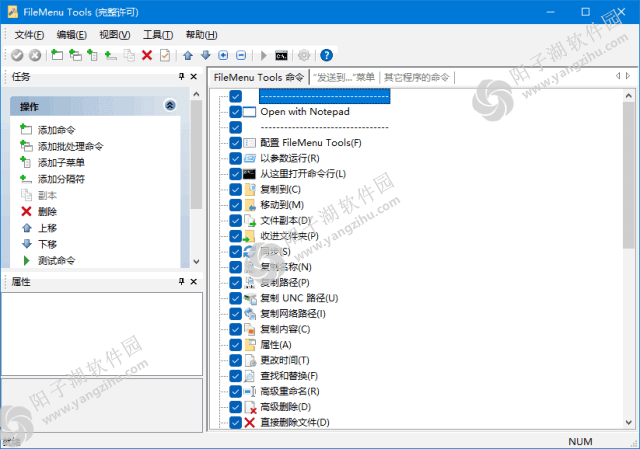Click the blue help question mark icon
Image resolution: width=640 pixels, height=449 pixels.
327,55
